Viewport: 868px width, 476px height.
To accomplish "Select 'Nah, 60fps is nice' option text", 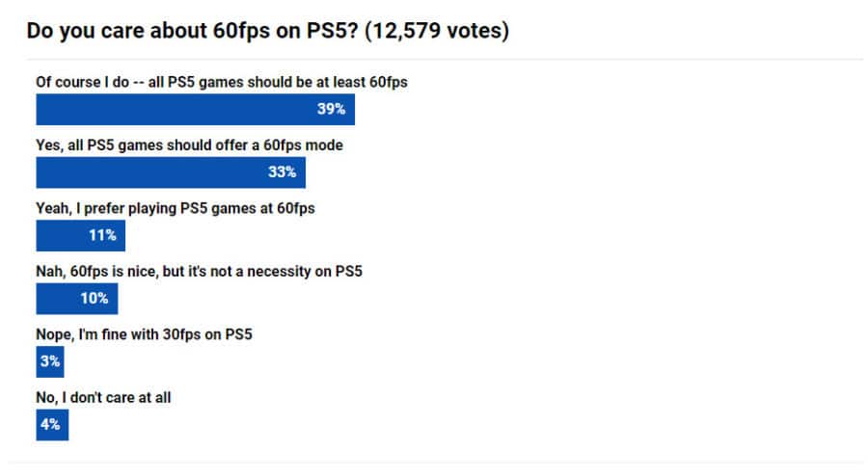I will tap(199, 271).
